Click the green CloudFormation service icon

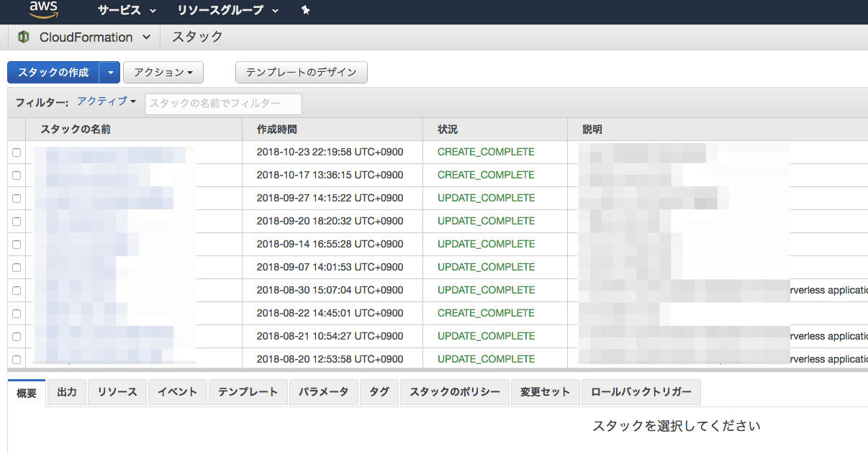(x=24, y=37)
